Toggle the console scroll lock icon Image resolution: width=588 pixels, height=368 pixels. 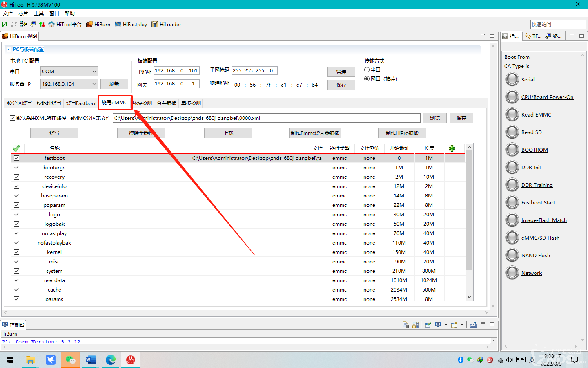(415, 325)
